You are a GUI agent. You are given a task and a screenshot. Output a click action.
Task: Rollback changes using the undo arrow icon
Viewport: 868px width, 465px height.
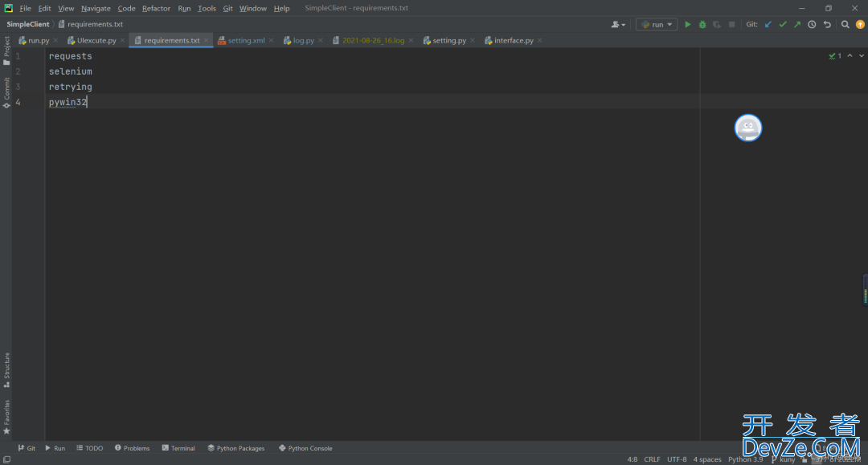point(827,24)
